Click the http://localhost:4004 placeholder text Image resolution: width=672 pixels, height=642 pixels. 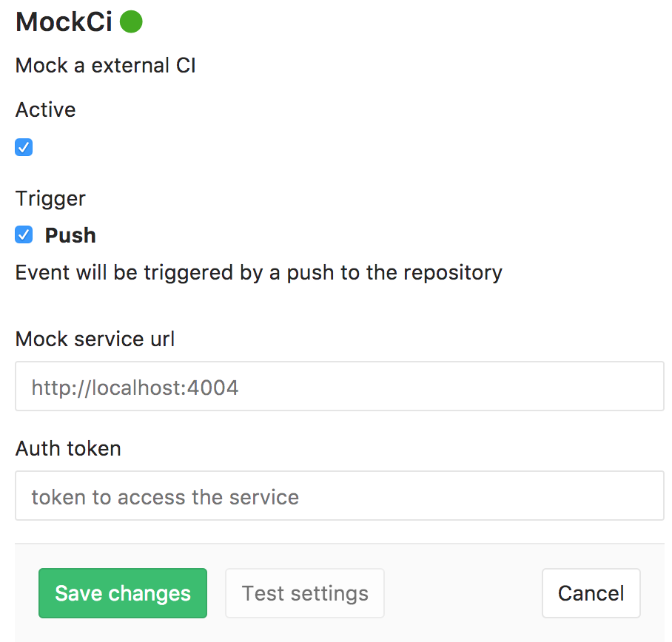point(135,387)
